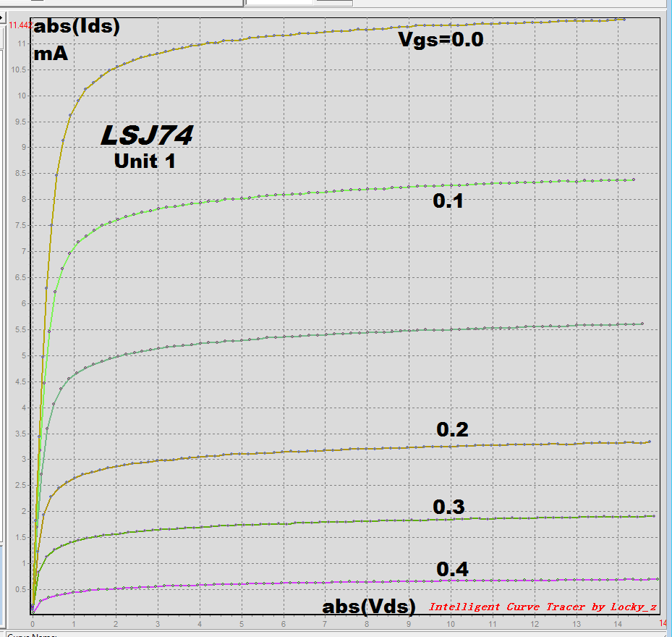
Task: Click x-axis tick label 12
Action: click(x=535, y=624)
